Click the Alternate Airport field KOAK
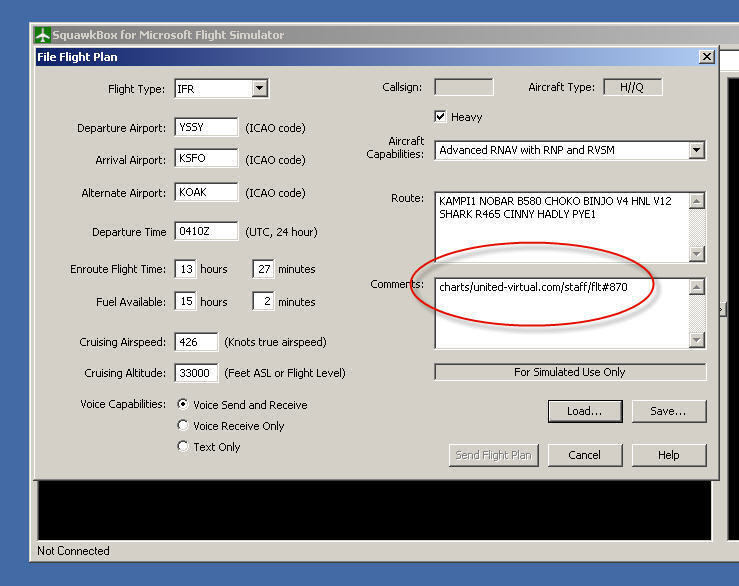The height and width of the screenshot is (586, 739). tap(206, 192)
